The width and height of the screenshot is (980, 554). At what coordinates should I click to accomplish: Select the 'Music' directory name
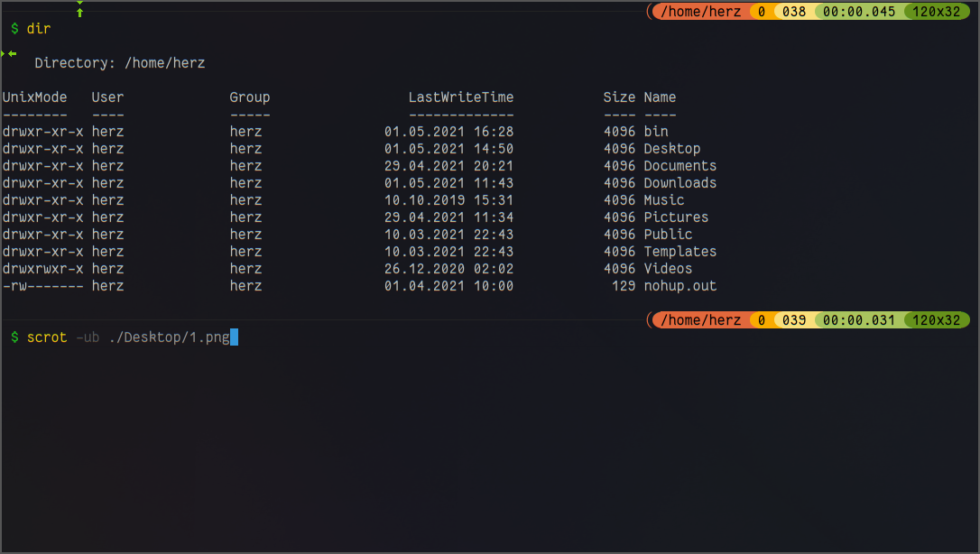click(664, 200)
